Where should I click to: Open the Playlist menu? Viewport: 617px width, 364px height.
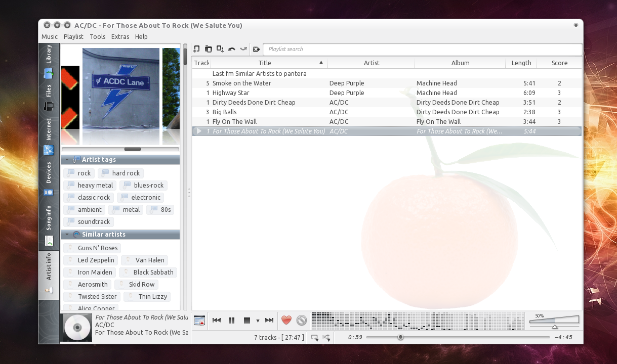point(73,36)
